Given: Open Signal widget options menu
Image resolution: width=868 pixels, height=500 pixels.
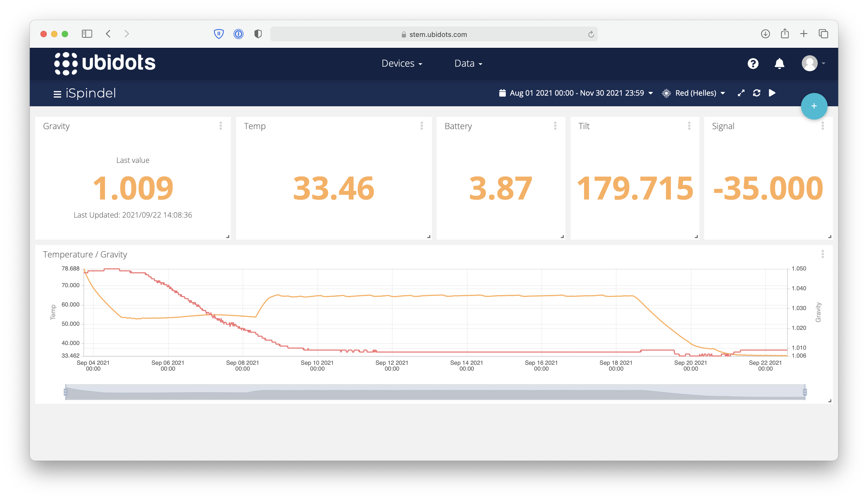Looking at the screenshot, I should pyautogui.click(x=823, y=126).
